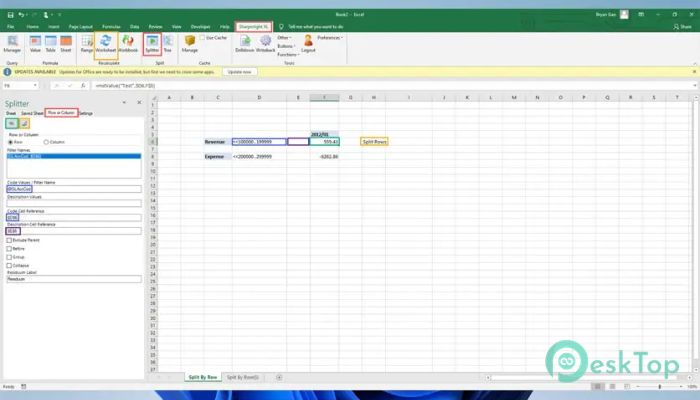Viewport: 700px width, 400px height.
Task: Close the Splitter task pane
Action: 139,103
